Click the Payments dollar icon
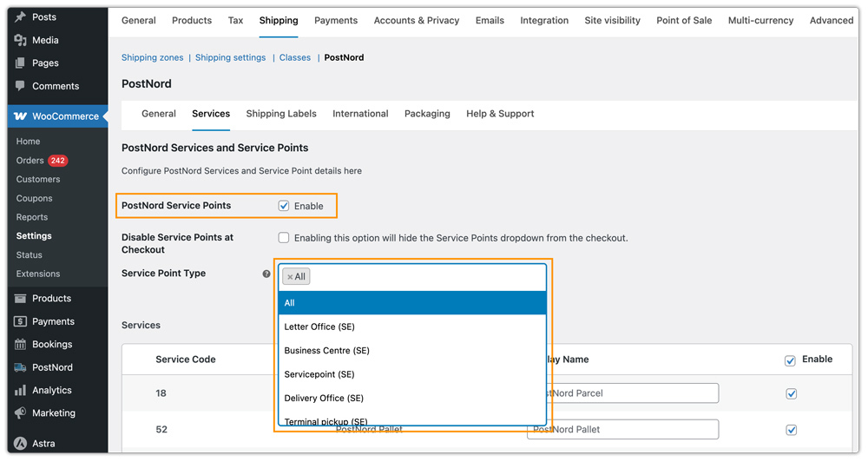 [21, 321]
